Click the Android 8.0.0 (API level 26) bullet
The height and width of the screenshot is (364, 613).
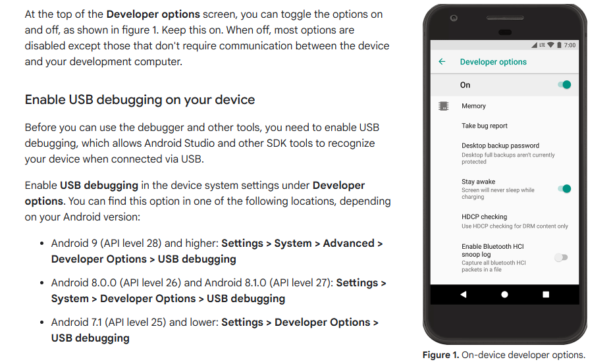click(x=219, y=290)
